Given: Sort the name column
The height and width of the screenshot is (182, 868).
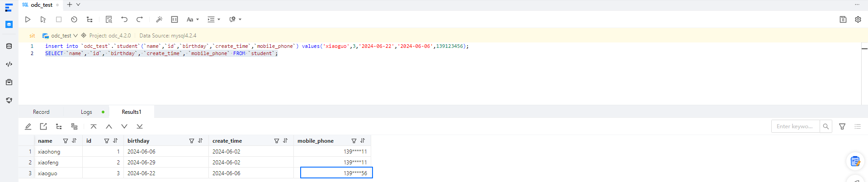Looking at the screenshot, I should (74, 141).
